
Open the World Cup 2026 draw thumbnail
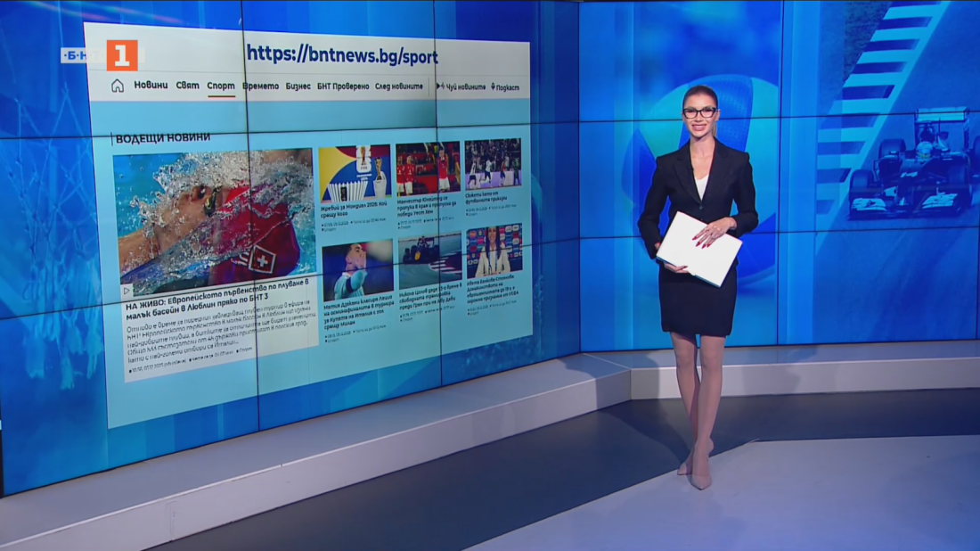355,173
